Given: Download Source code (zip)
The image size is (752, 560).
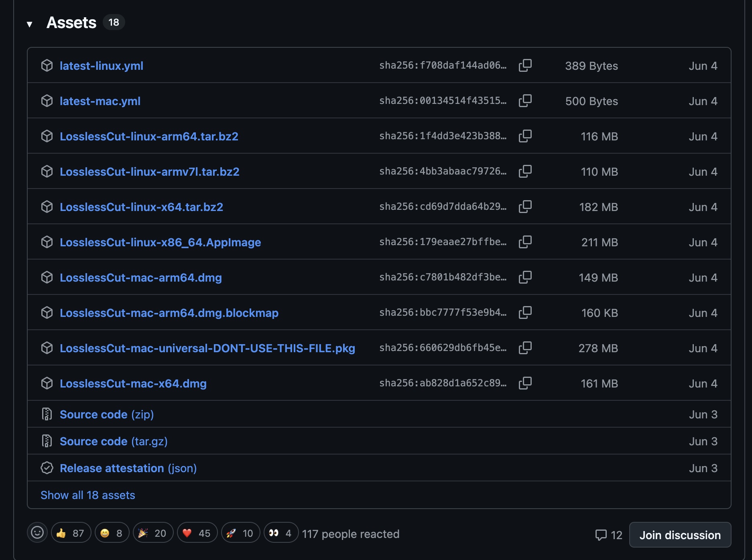Looking at the screenshot, I should click(107, 414).
